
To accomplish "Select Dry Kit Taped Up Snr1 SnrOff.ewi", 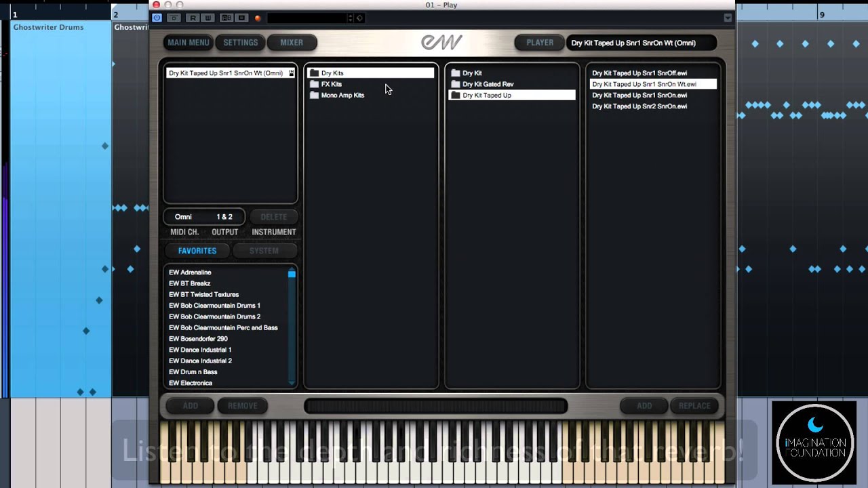I will point(653,73).
